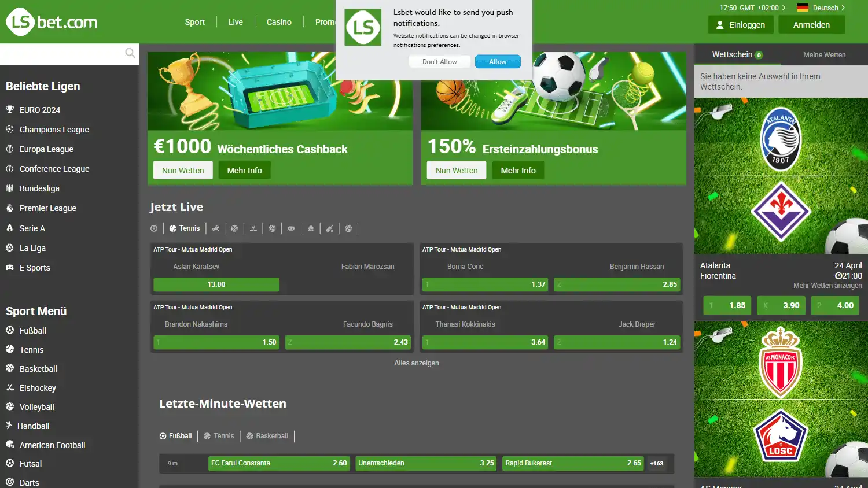Select draw odds 3.90 for Atalanta match
This screenshot has width=868, height=488.
[x=781, y=305]
